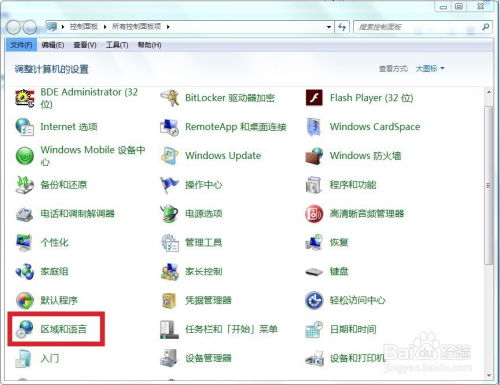Open 日期和时间 icon
The height and width of the screenshot is (385, 500).
tap(314, 329)
